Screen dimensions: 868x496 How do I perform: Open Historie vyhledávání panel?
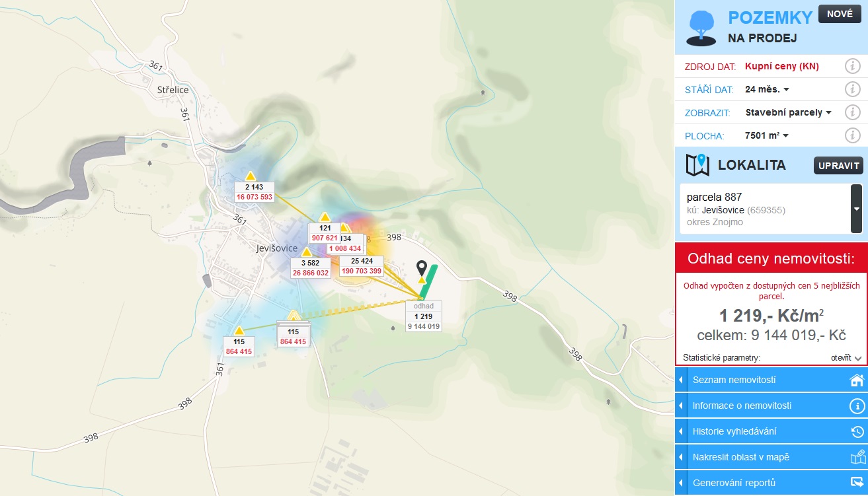click(x=771, y=431)
